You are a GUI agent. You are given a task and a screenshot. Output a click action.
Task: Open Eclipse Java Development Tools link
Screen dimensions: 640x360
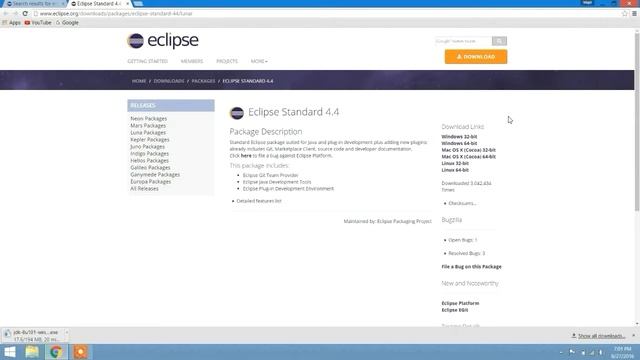point(277,182)
